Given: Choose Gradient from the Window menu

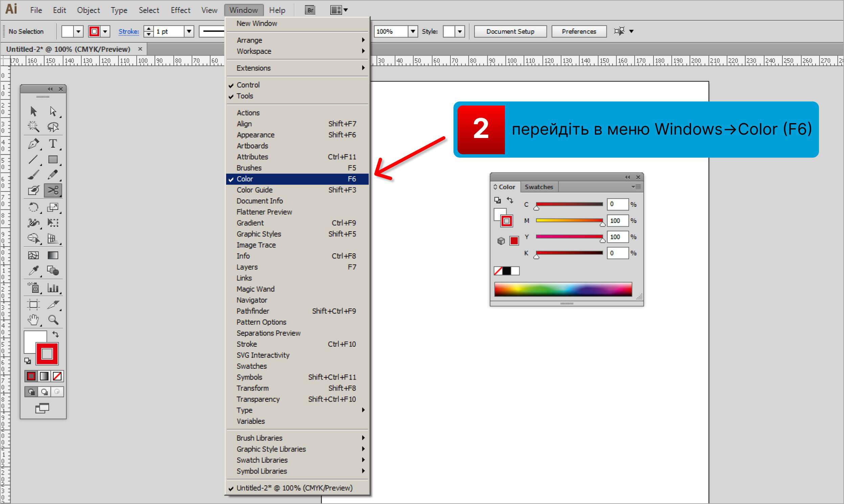Looking at the screenshot, I should tap(297, 223).
